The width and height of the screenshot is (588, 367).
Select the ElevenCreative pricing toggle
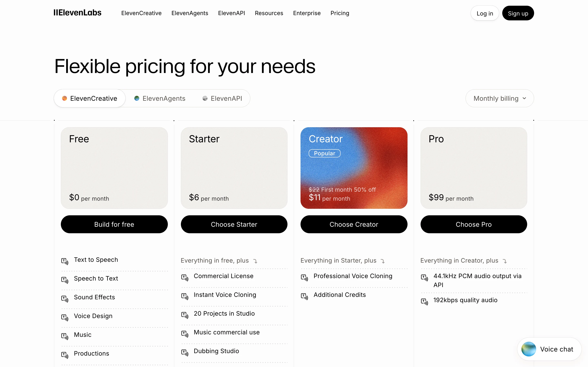click(90, 98)
